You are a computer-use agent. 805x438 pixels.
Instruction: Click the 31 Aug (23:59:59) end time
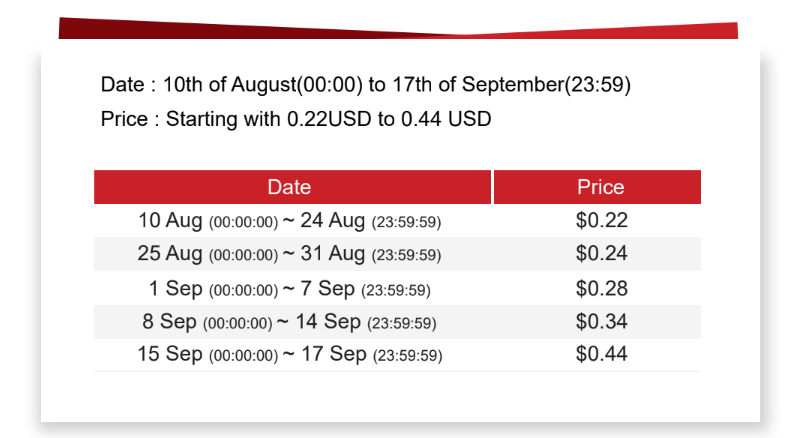click(x=371, y=254)
